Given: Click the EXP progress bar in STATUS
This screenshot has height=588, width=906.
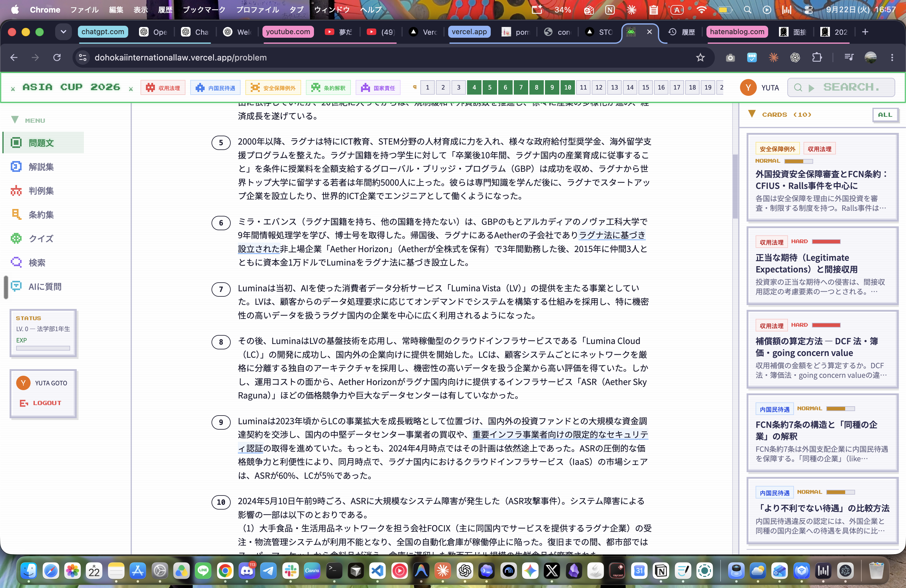Looking at the screenshot, I should [x=43, y=348].
